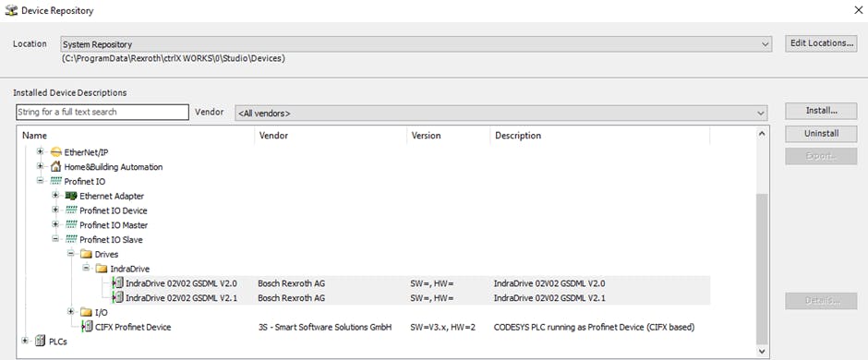
Task: Click the I/O folder icon
Action: pos(86,312)
